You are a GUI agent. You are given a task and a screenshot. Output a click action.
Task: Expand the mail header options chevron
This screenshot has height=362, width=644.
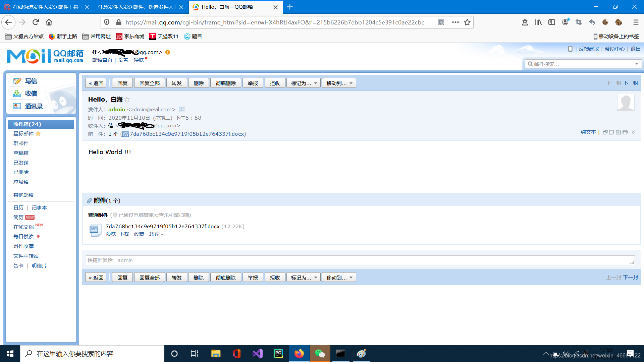tap(633, 132)
